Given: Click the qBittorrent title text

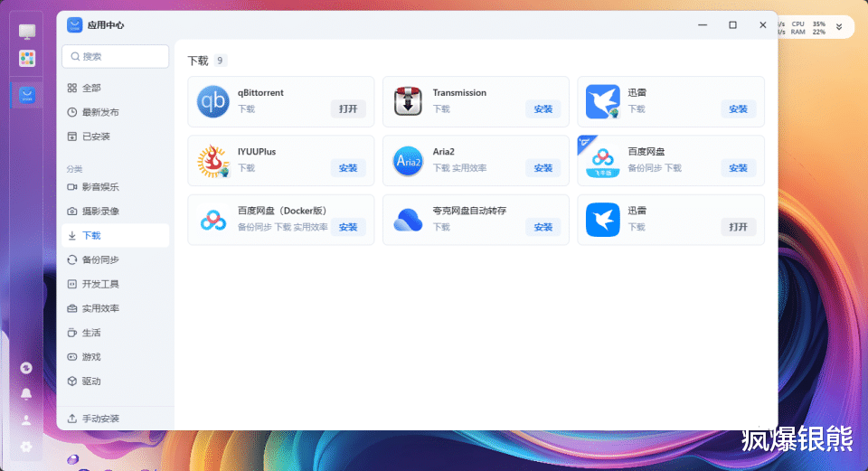Looking at the screenshot, I should tap(260, 93).
